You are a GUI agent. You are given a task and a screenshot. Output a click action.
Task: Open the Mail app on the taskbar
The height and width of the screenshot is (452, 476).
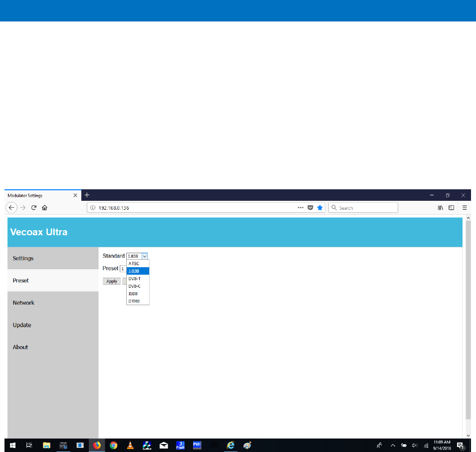click(x=164, y=446)
